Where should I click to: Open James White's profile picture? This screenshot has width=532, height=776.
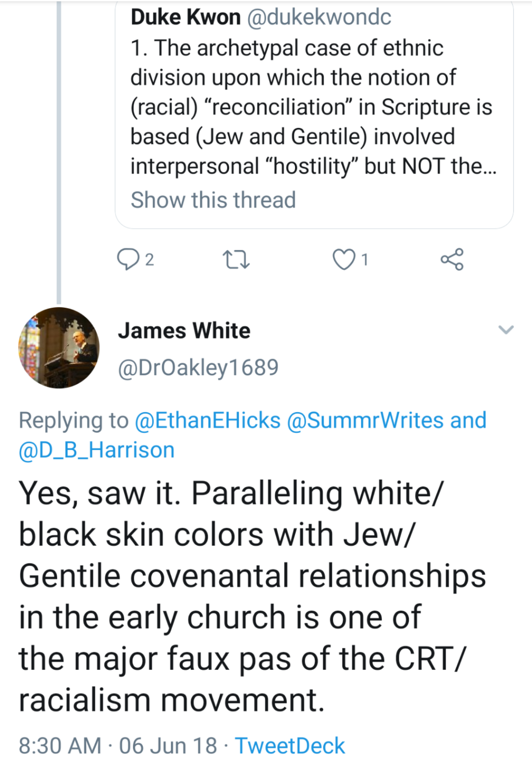click(x=59, y=347)
